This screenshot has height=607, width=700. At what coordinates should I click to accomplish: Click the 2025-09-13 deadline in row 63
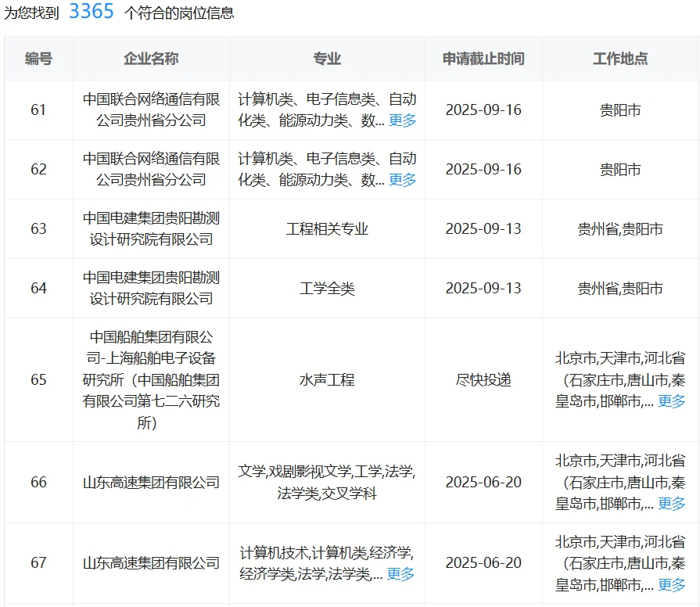pyautogui.click(x=484, y=228)
